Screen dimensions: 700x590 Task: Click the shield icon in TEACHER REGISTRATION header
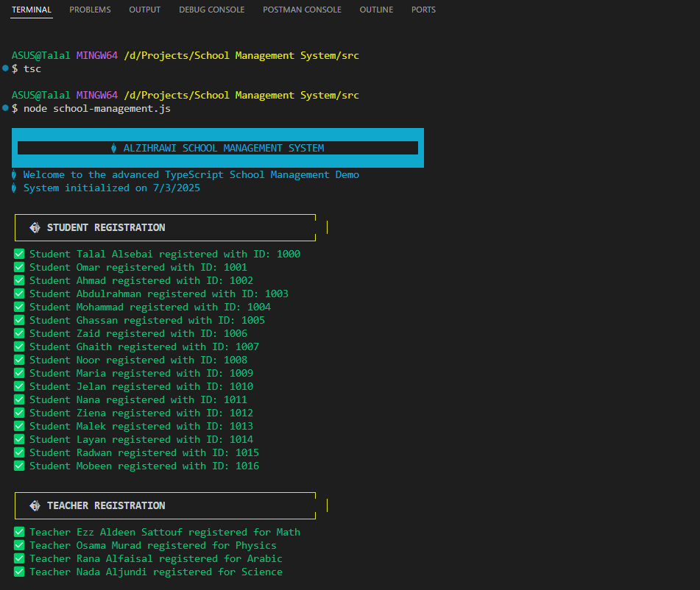[x=34, y=505]
